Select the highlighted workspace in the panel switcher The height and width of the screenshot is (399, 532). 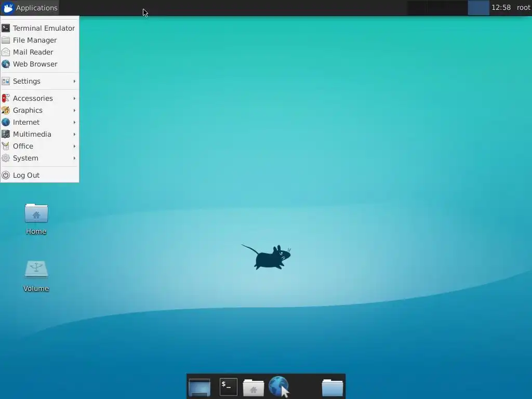478,8
